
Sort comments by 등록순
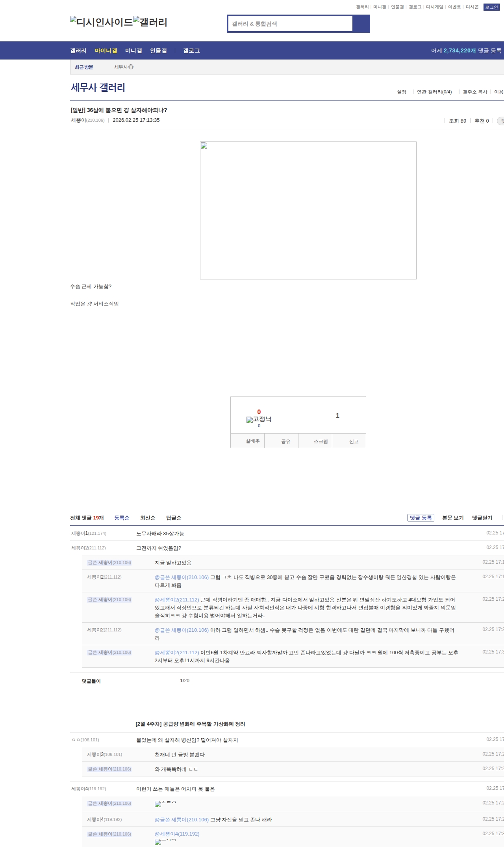(122, 518)
